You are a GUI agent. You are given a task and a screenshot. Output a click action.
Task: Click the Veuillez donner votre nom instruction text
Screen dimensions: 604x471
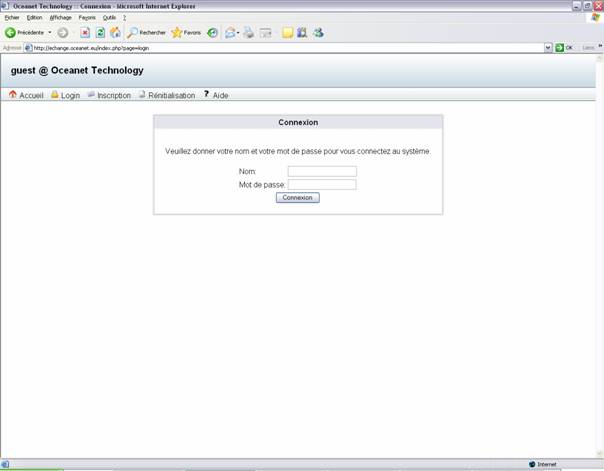click(x=298, y=151)
